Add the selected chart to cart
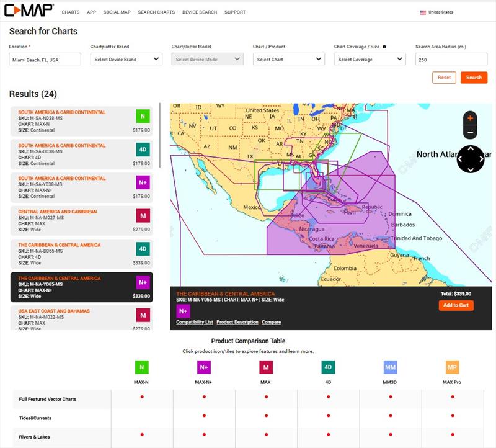This screenshot has height=448, width=496. [456, 305]
